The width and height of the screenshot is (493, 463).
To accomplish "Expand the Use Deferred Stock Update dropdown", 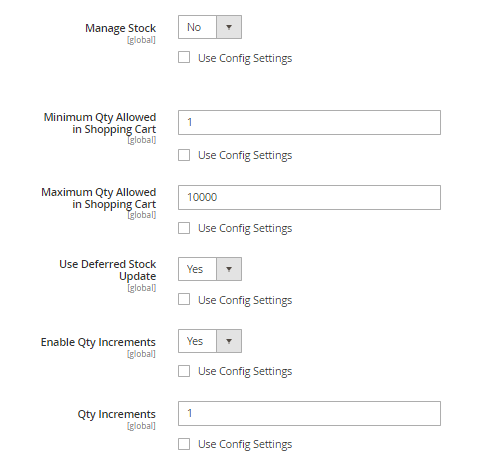I will [210, 269].
